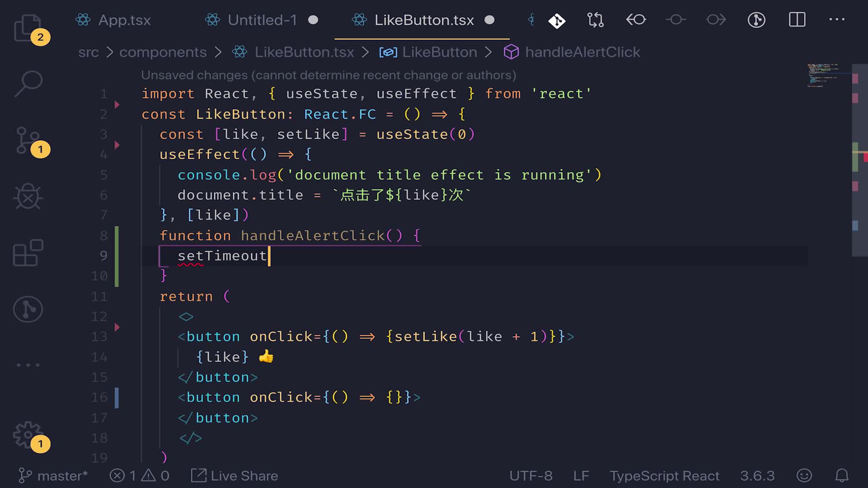This screenshot has height=488, width=868.
Task: Open the Manage gear icon
Action: [x=28, y=435]
